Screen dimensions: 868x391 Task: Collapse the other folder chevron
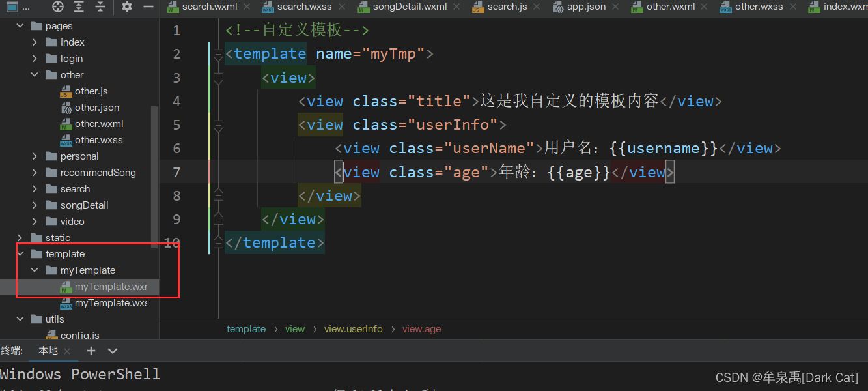click(35, 75)
